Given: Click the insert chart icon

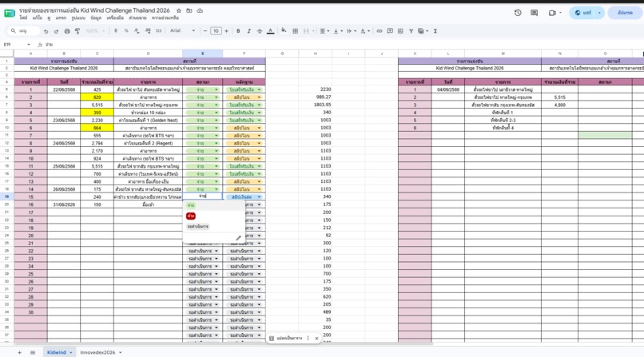Looking at the screenshot, I should click(x=400, y=31).
